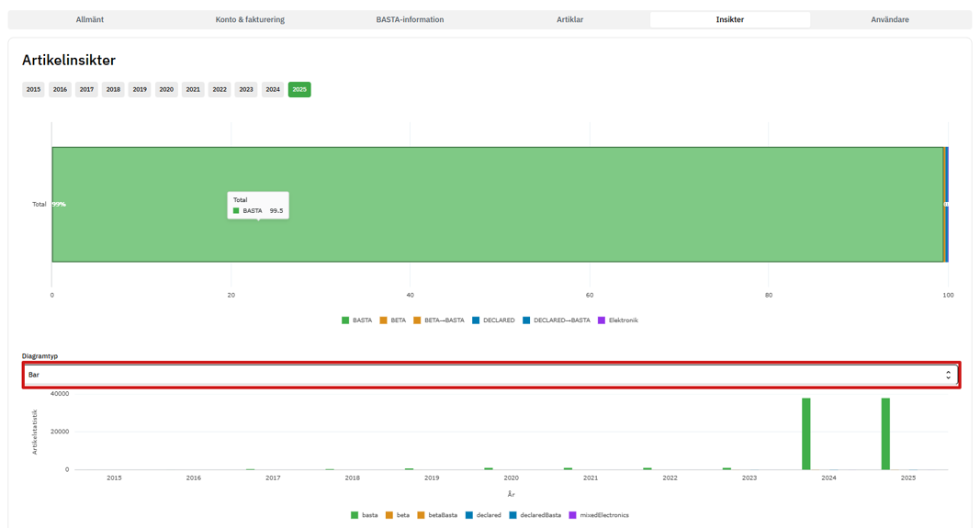Toggle BETA legend item in top chart
The width and height of the screenshot is (980, 528).
point(393,320)
